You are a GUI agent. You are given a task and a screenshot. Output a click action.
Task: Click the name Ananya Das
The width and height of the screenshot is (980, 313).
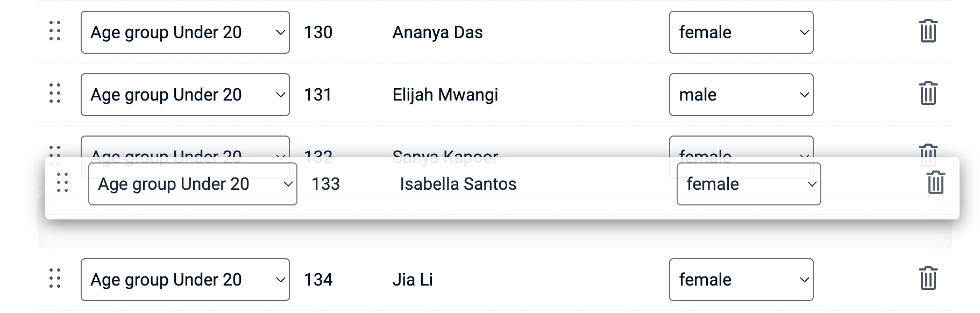(437, 32)
